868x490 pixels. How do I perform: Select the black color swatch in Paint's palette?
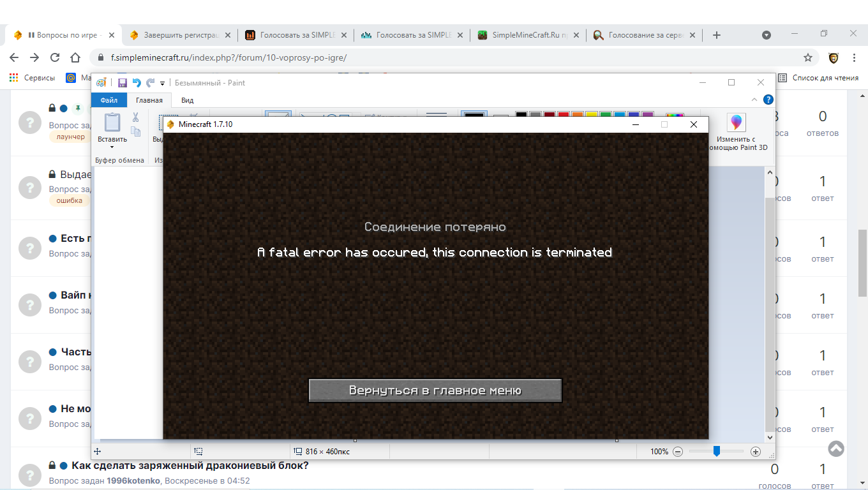click(x=521, y=115)
